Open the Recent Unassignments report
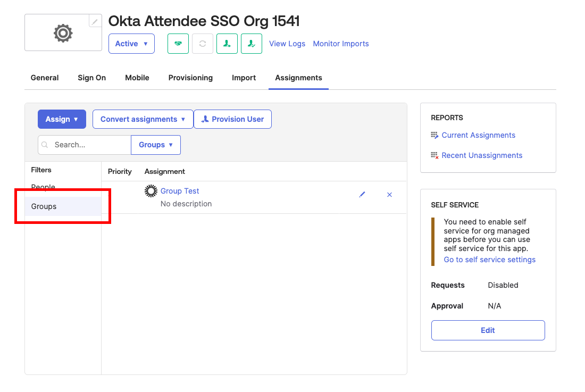The image size is (585, 392). pos(482,155)
